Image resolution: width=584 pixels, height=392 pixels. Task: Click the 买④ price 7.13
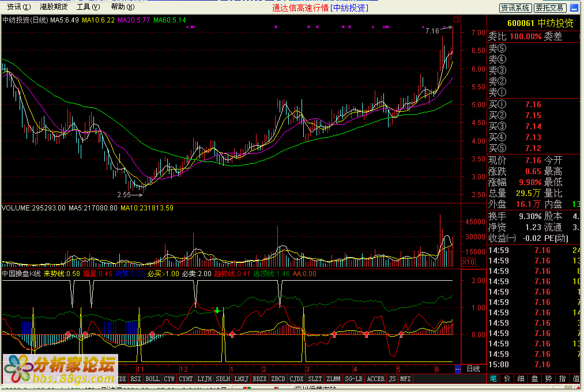[x=533, y=137]
